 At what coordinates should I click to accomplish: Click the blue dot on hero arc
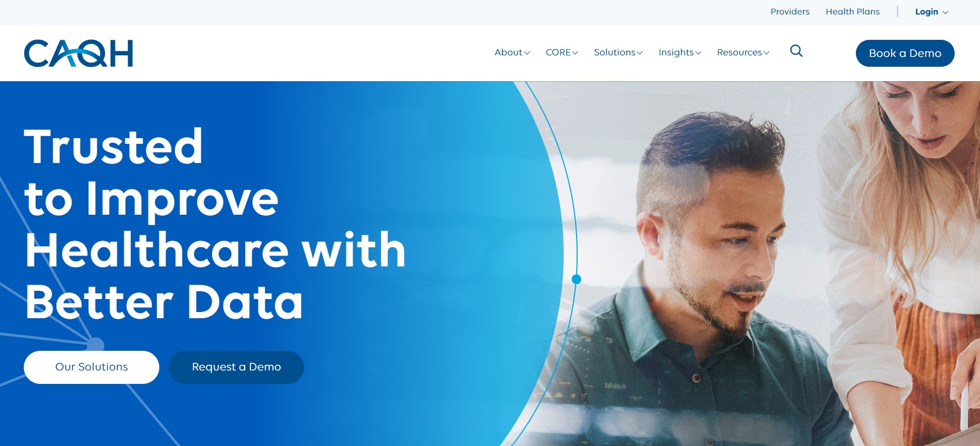[577, 279]
